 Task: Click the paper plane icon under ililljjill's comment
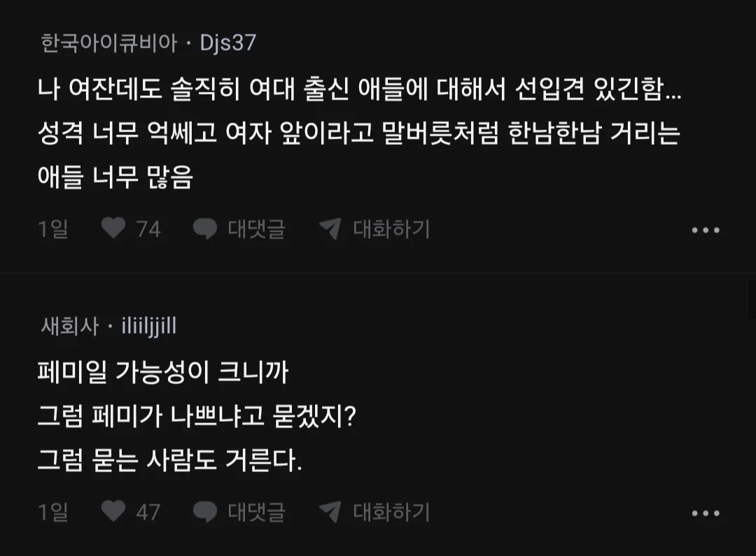pos(330,512)
